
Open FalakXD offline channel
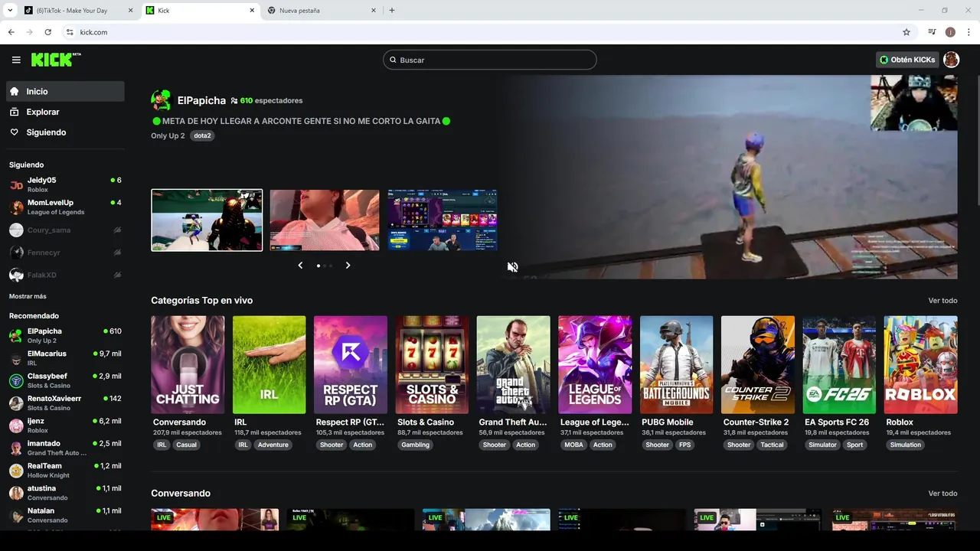[65, 275]
